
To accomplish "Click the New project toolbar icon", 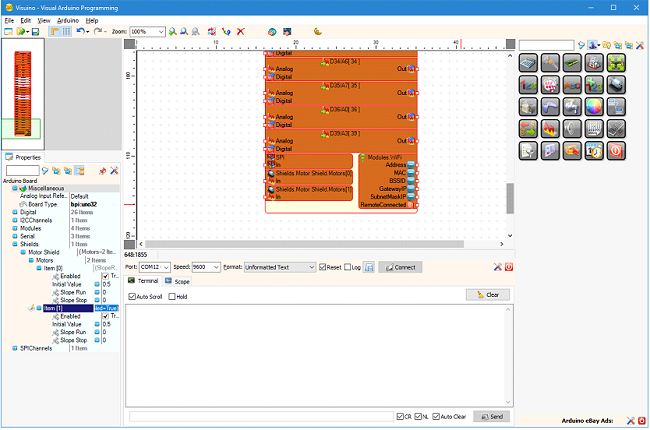I will coord(8,32).
